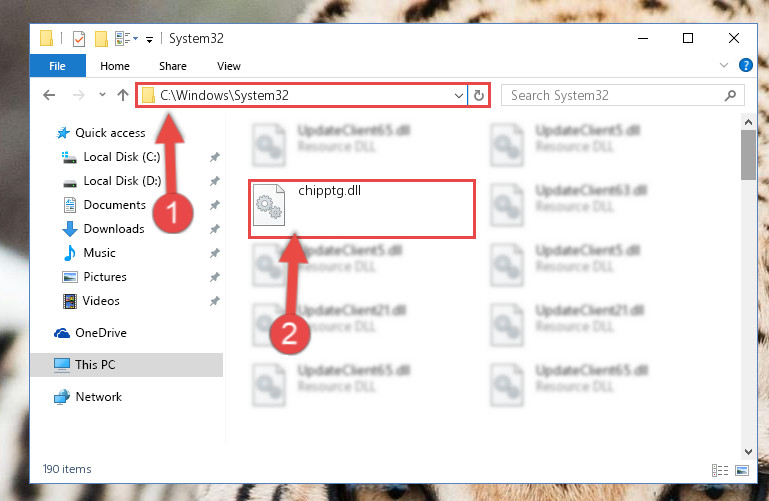Refresh the System32 folder
This screenshot has width=769, height=501.
(x=479, y=96)
